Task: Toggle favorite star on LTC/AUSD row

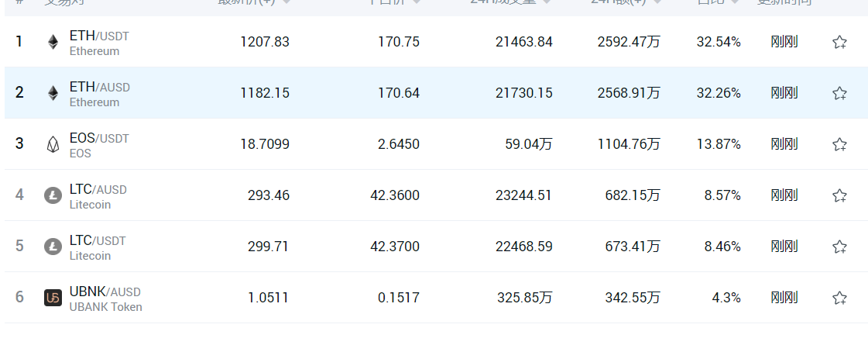Action: pos(839,195)
